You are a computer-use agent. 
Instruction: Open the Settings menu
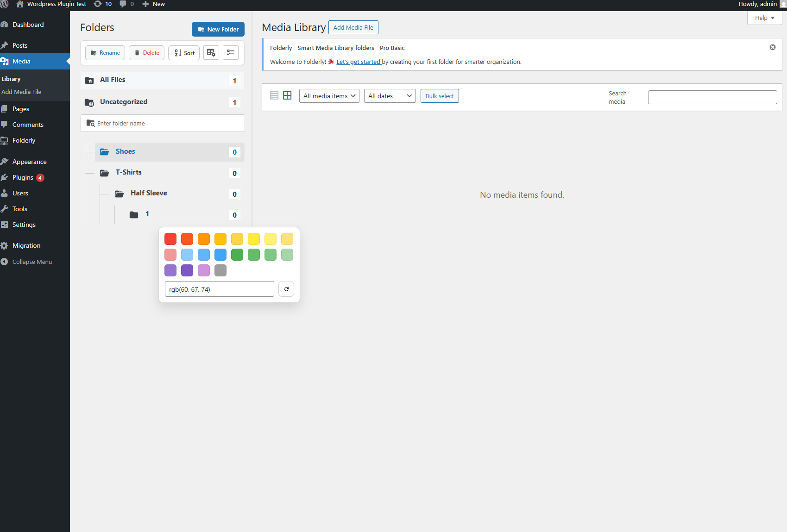(35, 225)
